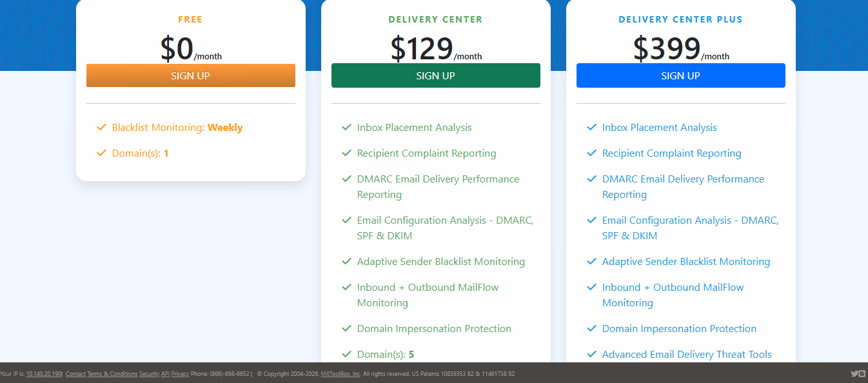This screenshot has width=868, height=383.
Task: Click the US Patents text in the footer
Action: coord(463,374)
